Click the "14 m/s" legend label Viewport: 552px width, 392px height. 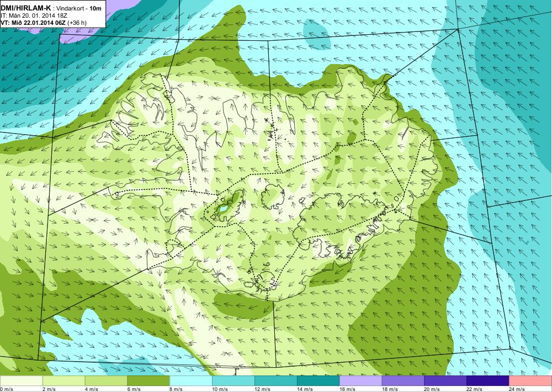pos(305,389)
